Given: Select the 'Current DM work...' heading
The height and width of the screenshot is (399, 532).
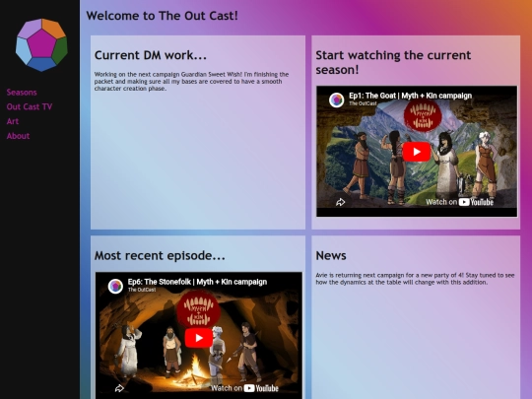Looking at the screenshot, I should click(x=151, y=55).
